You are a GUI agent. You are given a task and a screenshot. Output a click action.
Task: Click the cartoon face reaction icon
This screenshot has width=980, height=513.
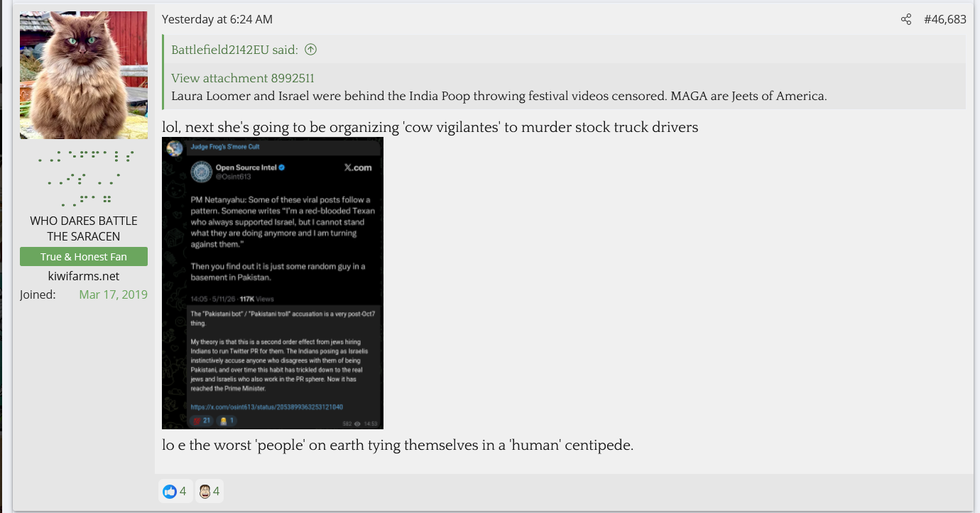pos(205,491)
